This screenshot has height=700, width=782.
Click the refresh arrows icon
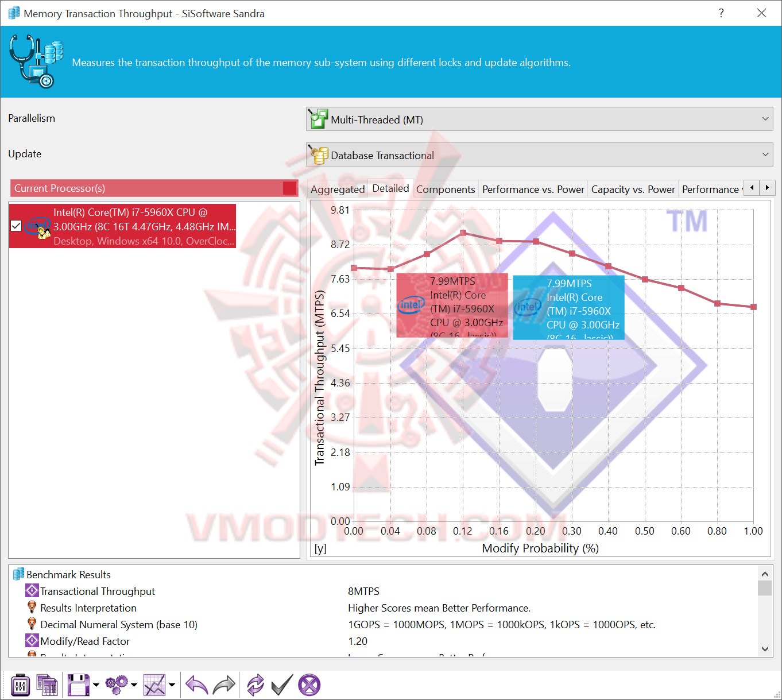(x=255, y=684)
